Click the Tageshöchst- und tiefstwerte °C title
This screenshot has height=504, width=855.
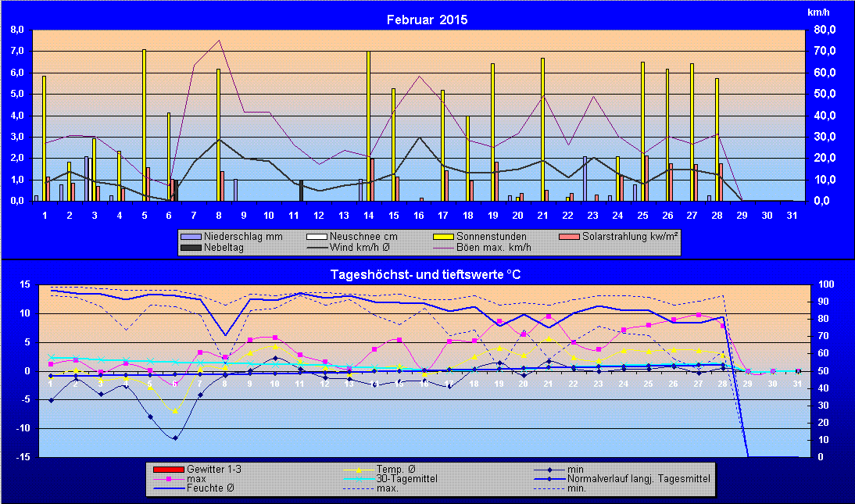427,273
